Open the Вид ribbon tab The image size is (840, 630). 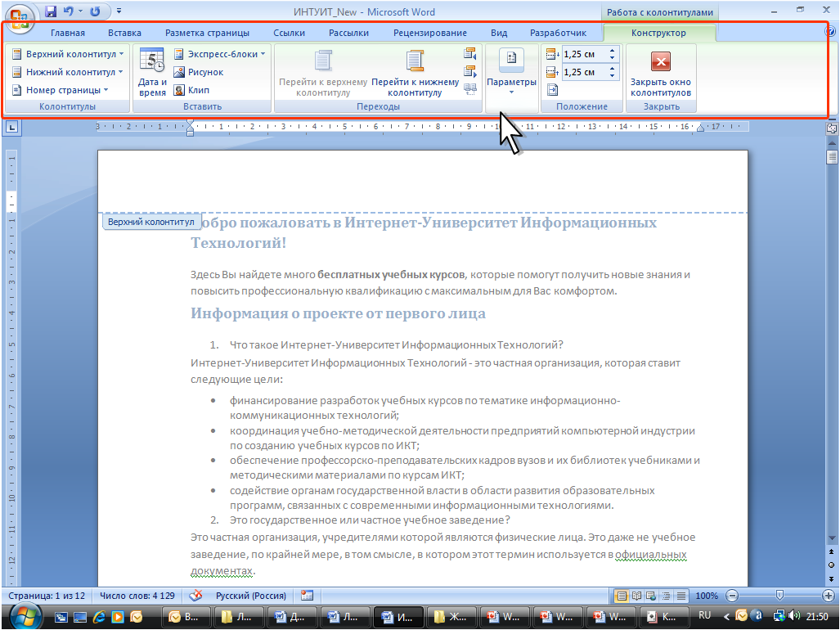(499, 34)
